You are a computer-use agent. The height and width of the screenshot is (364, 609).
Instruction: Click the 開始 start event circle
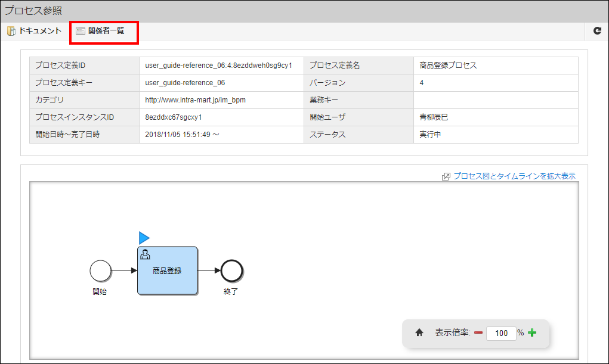click(101, 271)
